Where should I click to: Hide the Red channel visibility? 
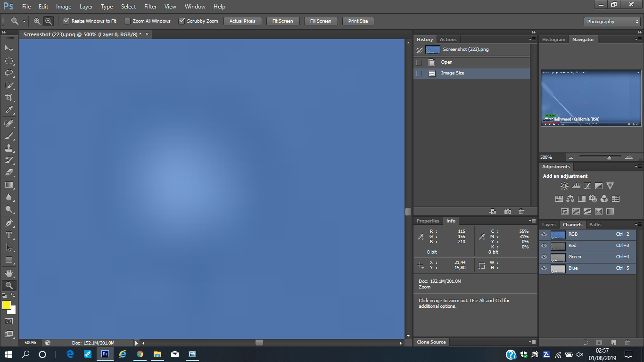544,246
